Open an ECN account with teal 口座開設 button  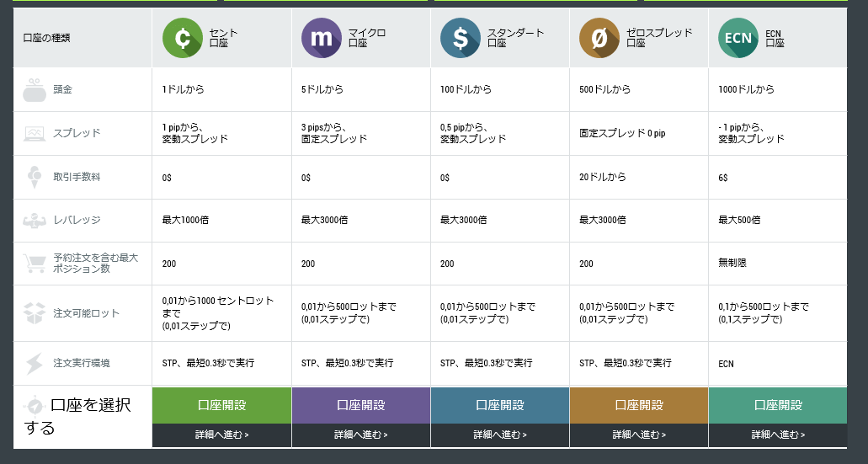778,405
